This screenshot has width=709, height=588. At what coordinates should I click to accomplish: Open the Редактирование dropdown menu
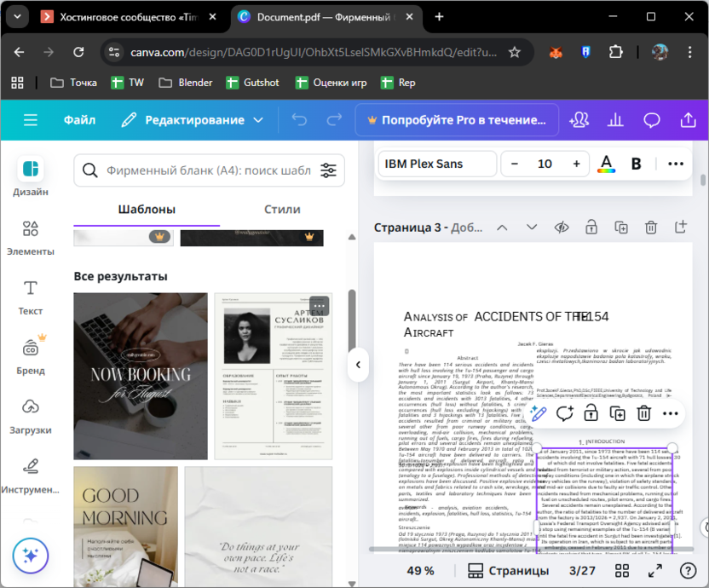click(192, 120)
